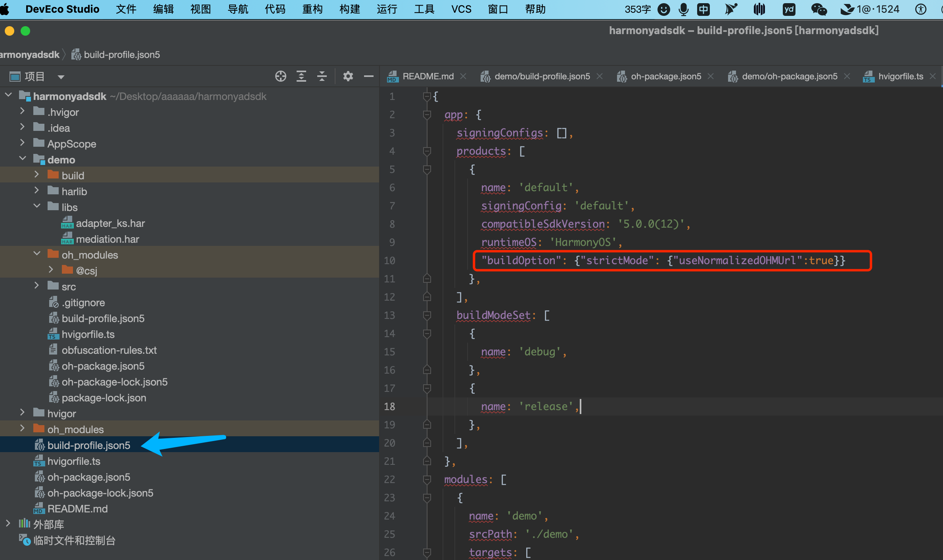Click the microphone icon in menu bar

(x=683, y=9)
